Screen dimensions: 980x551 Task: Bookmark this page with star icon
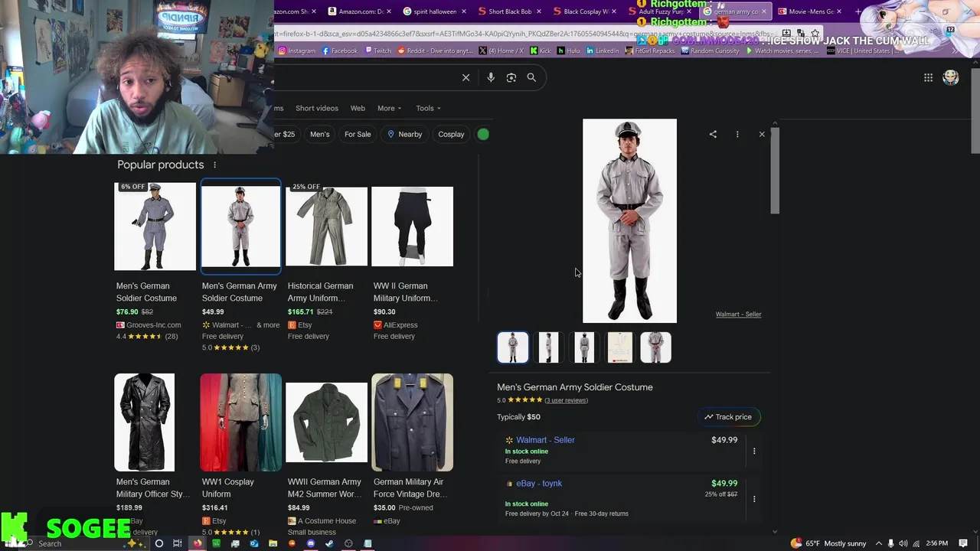[815, 34]
